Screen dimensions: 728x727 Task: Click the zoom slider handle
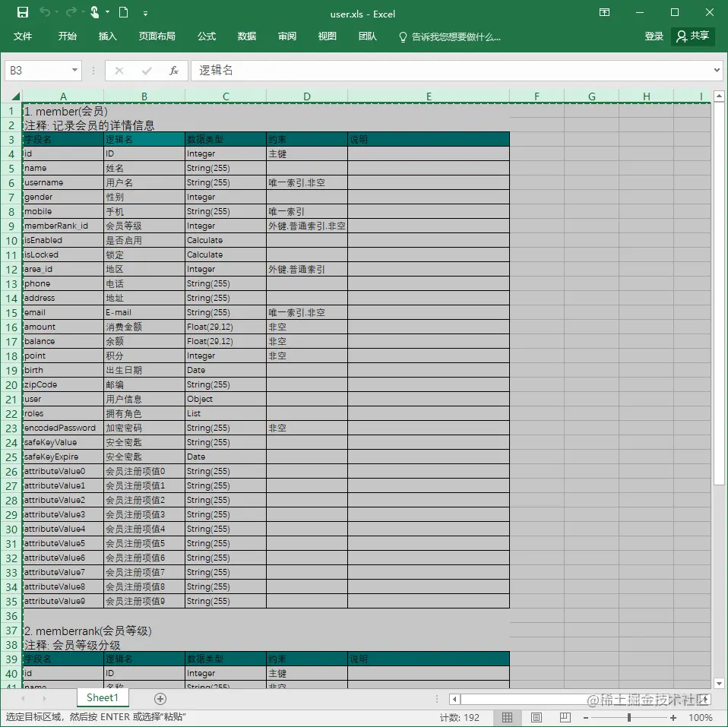(x=628, y=718)
